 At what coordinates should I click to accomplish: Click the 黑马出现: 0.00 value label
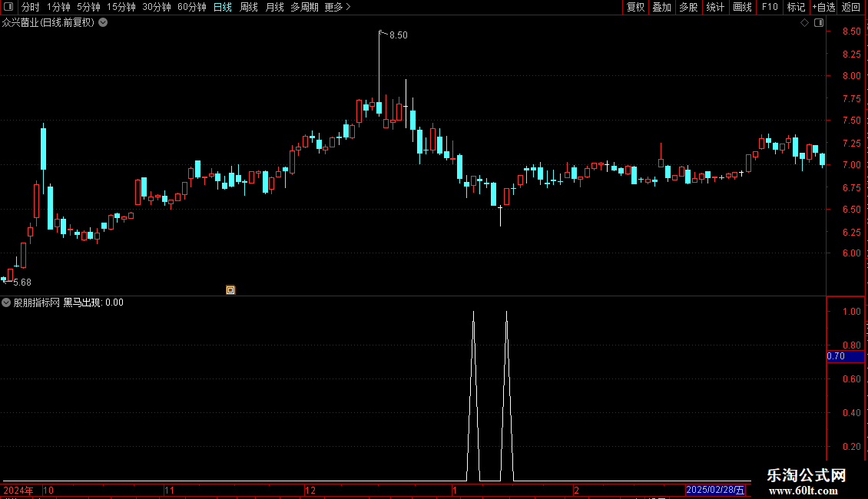pyautogui.click(x=93, y=302)
